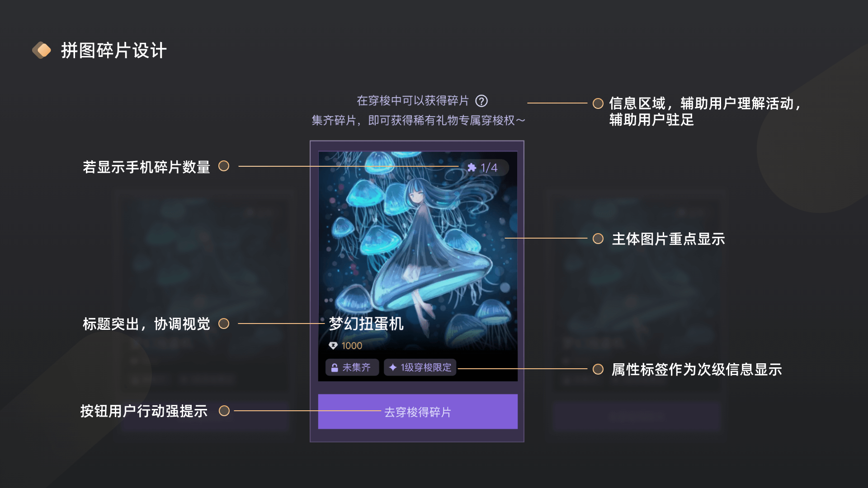Click the circle marker beside 按钮用户行动强提示
This screenshot has height=488, width=868.
click(224, 411)
